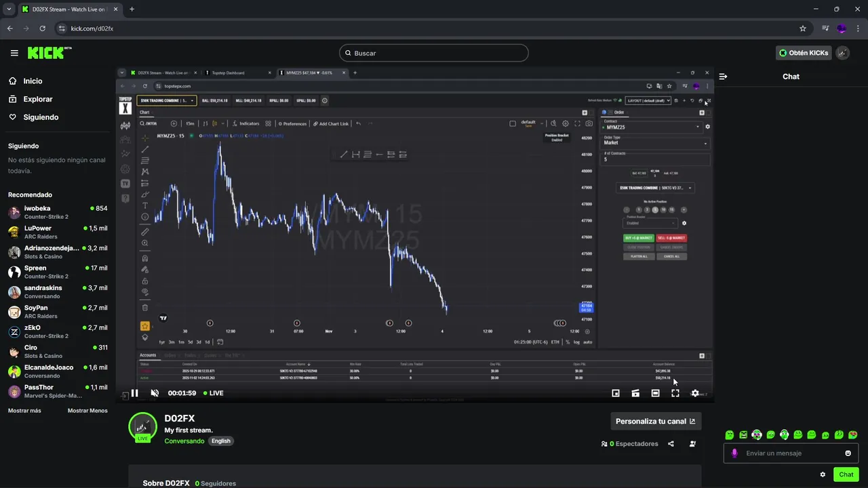This screenshot has height=488, width=868.
Task: Click Mostrar más under recommended channels
Action: [24, 411]
